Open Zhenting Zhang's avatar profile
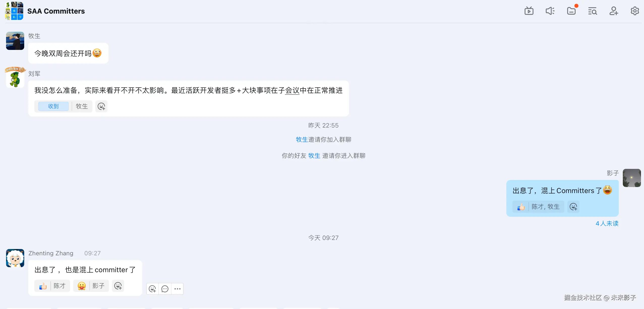This screenshot has width=644, height=309. (15, 258)
